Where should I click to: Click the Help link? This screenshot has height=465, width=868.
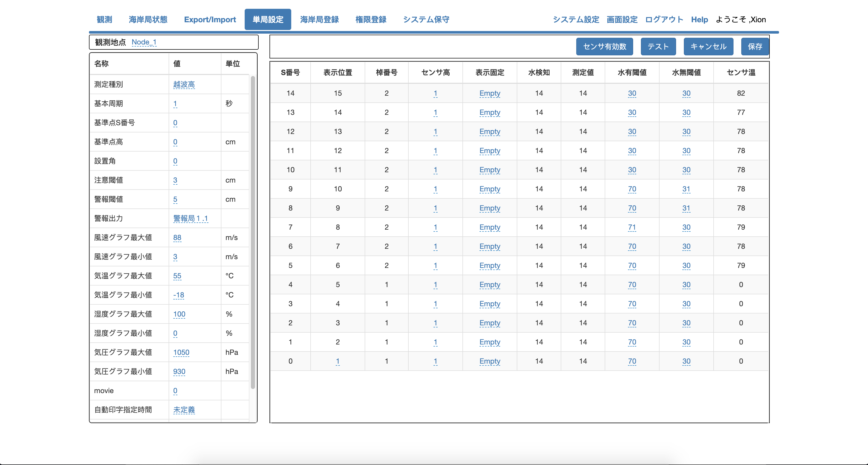click(699, 20)
